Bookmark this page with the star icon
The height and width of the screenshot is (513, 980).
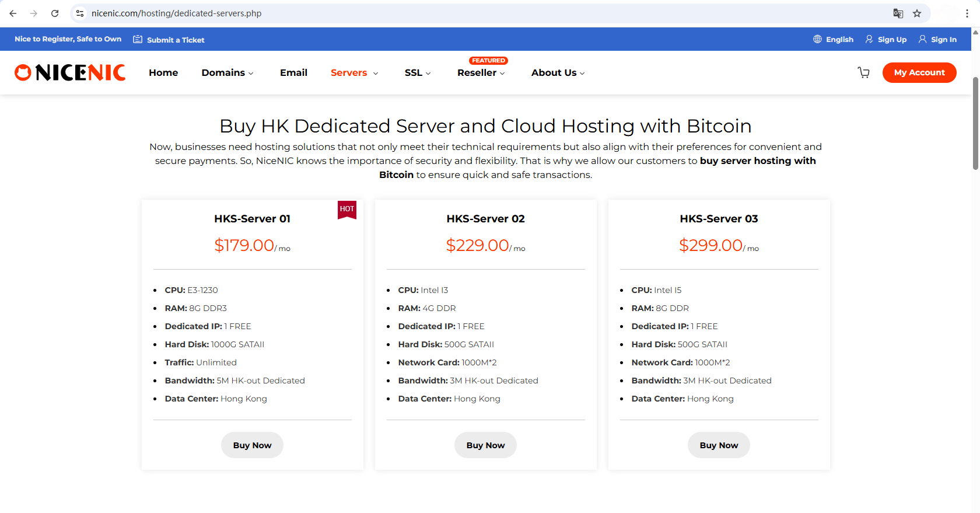pos(917,13)
